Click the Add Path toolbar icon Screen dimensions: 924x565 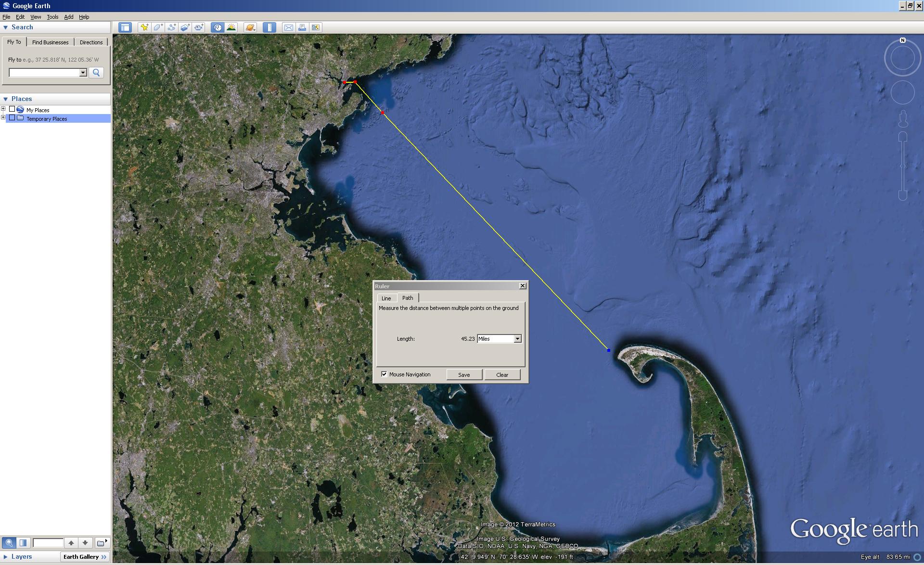coord(171,27)
